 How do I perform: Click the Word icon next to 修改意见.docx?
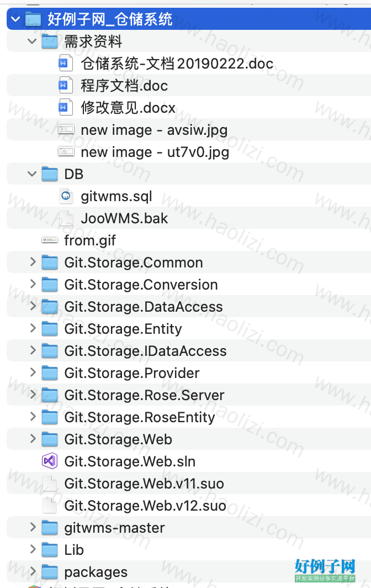point(66,108)
